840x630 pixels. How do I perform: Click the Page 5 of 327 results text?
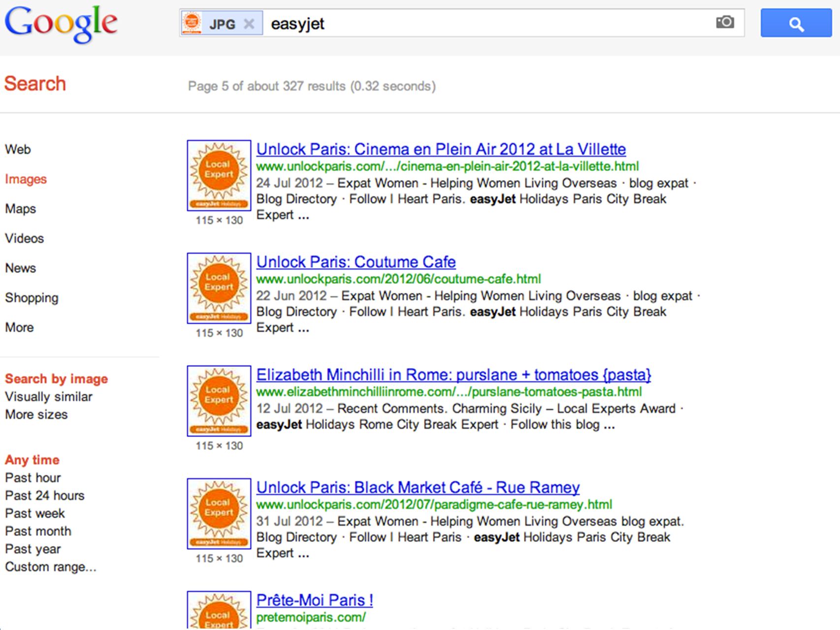click(x=312, y=86)
